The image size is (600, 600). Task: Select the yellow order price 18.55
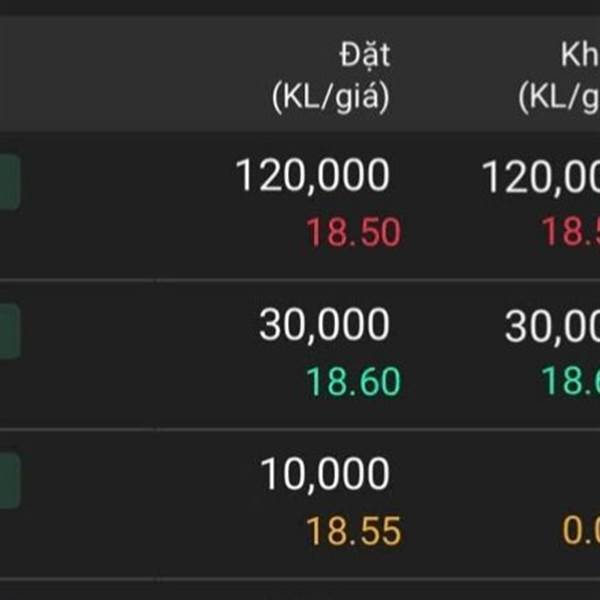pyautogui.click(x=353, y=531)
